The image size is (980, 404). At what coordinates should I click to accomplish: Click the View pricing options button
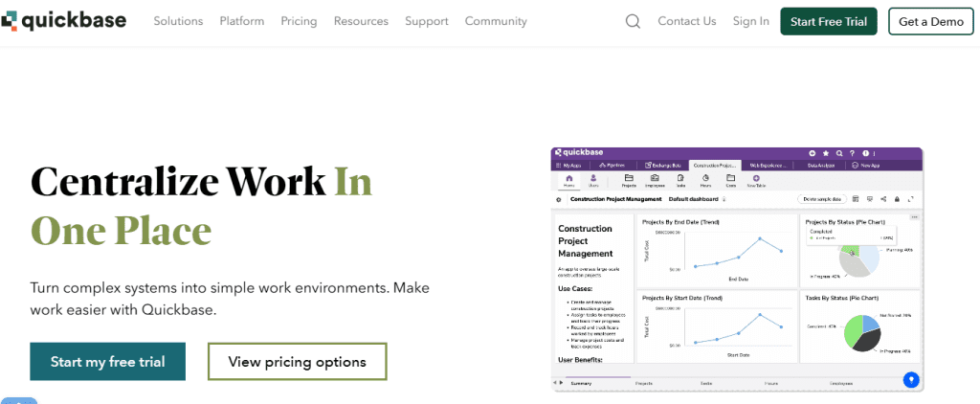tap(297, 362)
